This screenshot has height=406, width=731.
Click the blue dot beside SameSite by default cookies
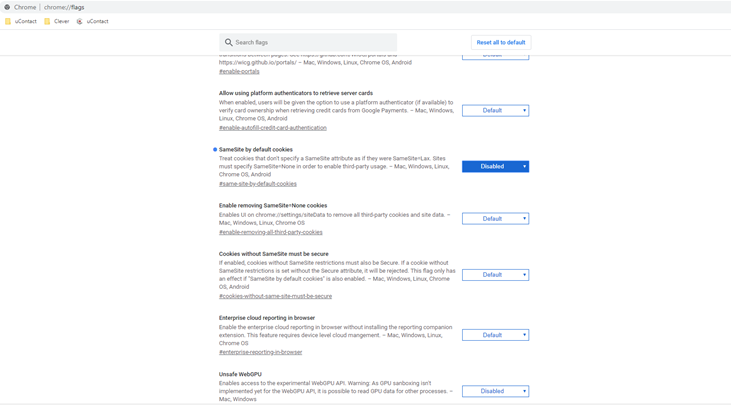pyautogui.click(x=214, y=150)
